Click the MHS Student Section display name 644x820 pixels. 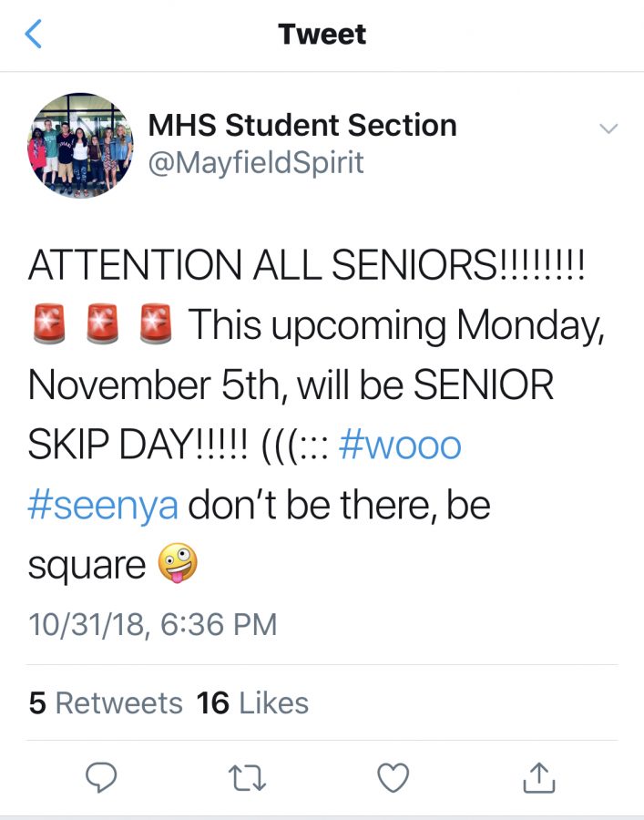tap(302, 126)
